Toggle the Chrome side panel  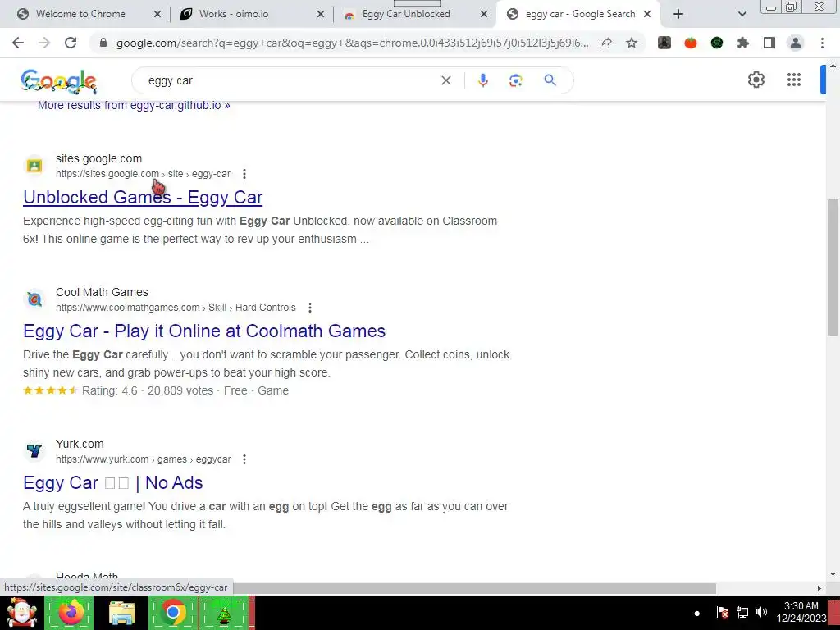[769, 43]
